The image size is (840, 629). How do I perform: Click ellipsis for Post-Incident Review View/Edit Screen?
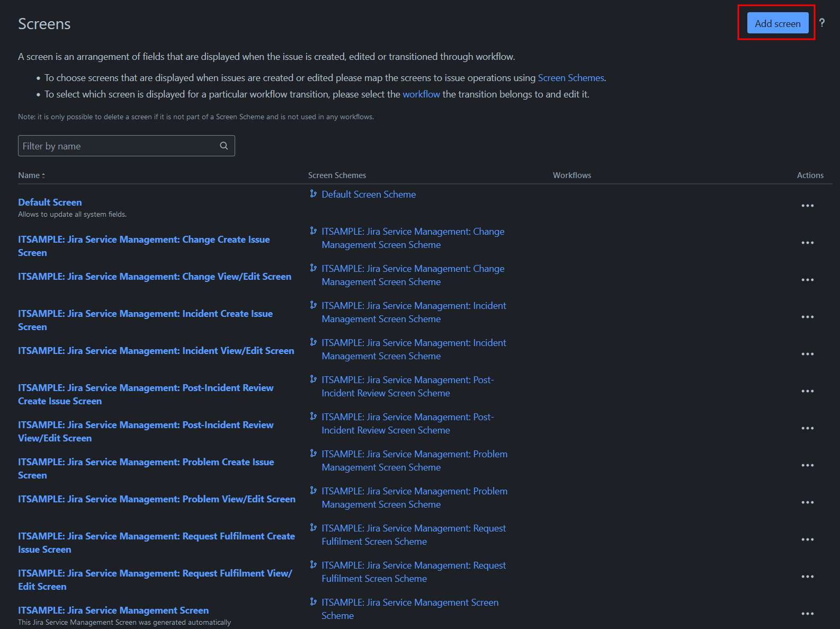click(x=807, y=428)
